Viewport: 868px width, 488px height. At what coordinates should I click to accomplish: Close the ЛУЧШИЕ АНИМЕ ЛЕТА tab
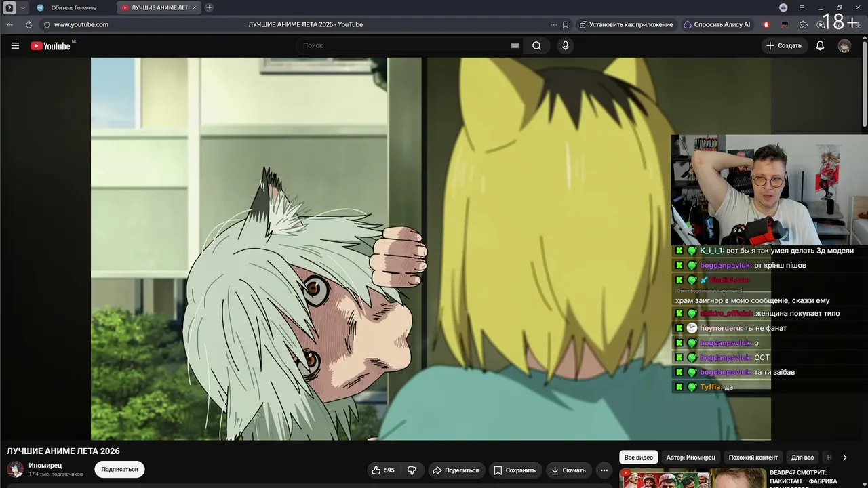(x=195, y=7)
